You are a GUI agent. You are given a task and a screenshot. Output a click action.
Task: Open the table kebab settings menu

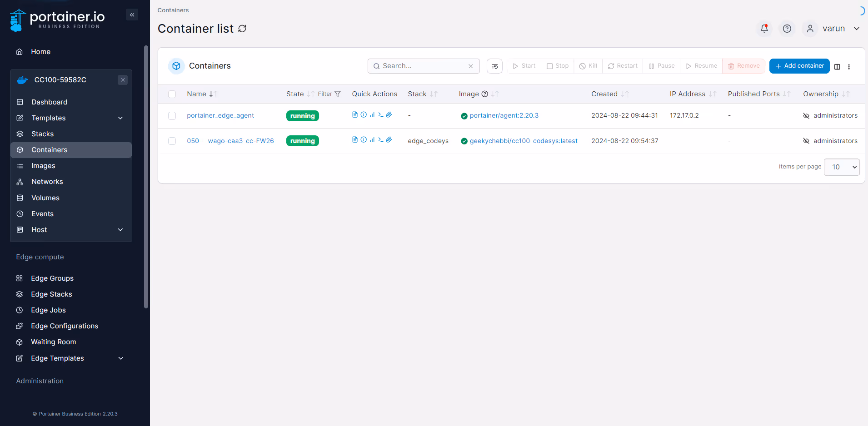click(x=849, y=67)
